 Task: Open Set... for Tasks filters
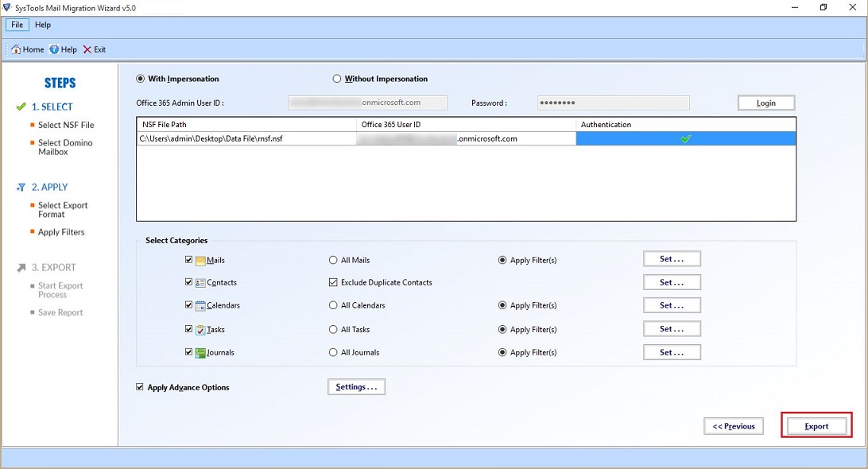click(x=672, y=329)
